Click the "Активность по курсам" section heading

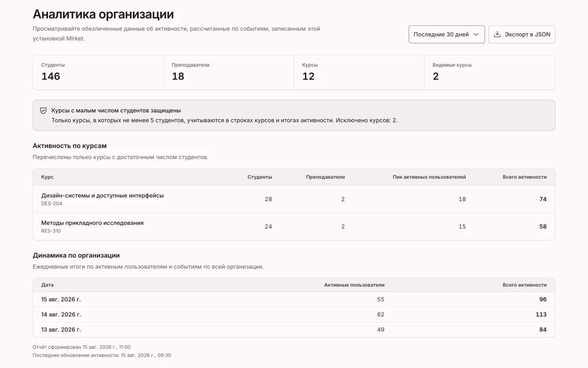pyautogui.click(x=70, y=146)
